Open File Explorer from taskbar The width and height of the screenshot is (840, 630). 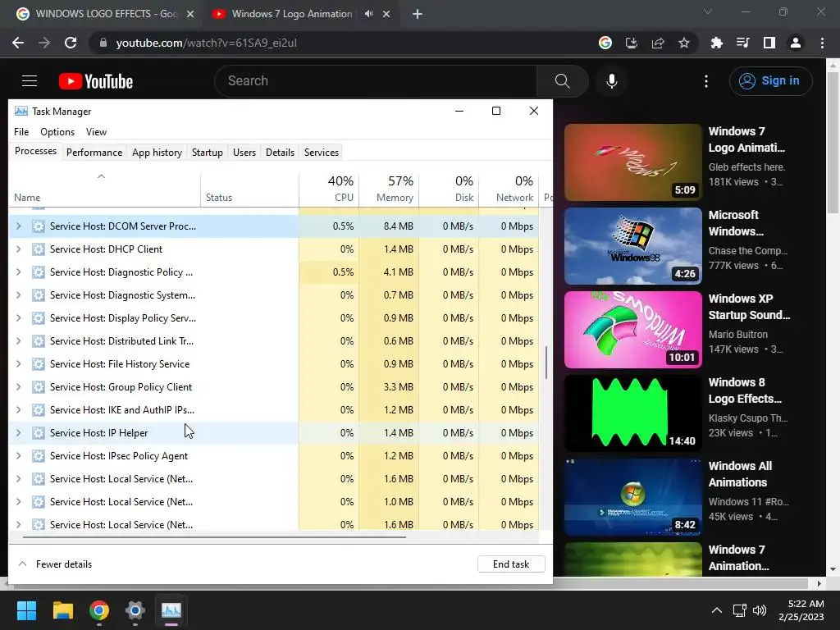point(62,610)
